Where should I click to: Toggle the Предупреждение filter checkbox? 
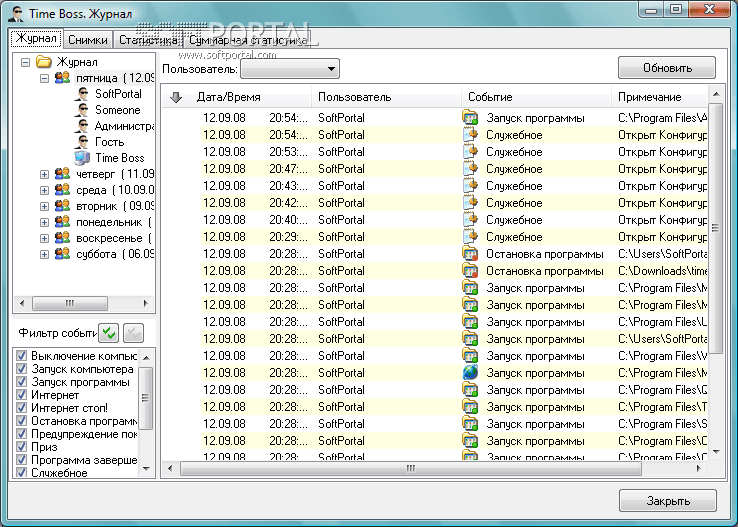[22, 433]
